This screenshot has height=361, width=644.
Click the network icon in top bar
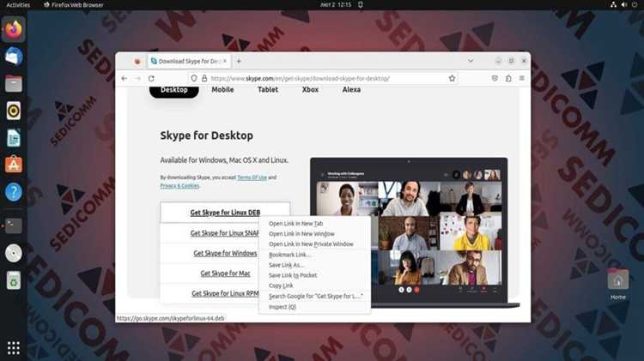[613, 4]
